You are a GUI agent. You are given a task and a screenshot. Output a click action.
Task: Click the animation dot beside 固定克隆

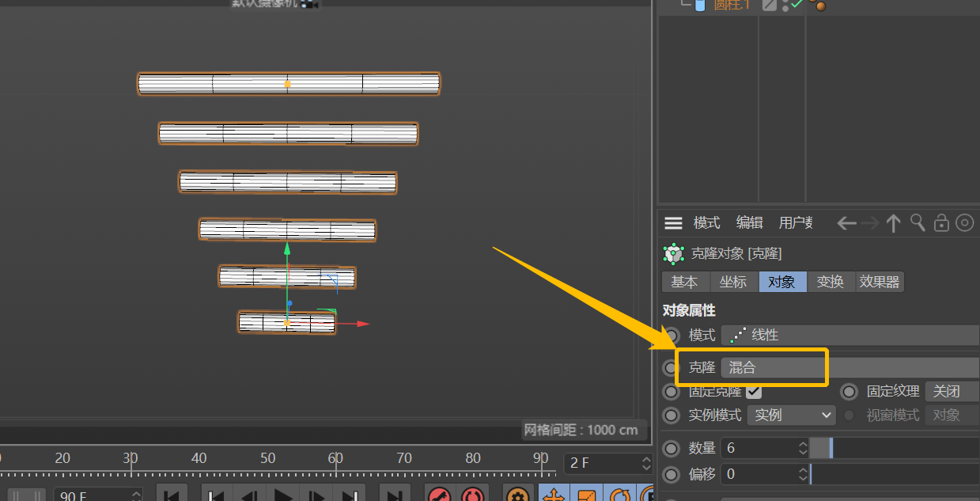[672, 391]
